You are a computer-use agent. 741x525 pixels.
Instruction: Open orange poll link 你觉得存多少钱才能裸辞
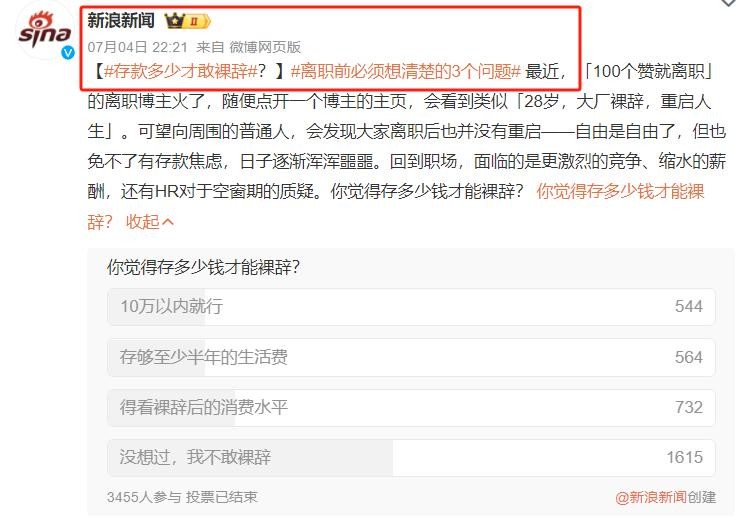point(620,191)
